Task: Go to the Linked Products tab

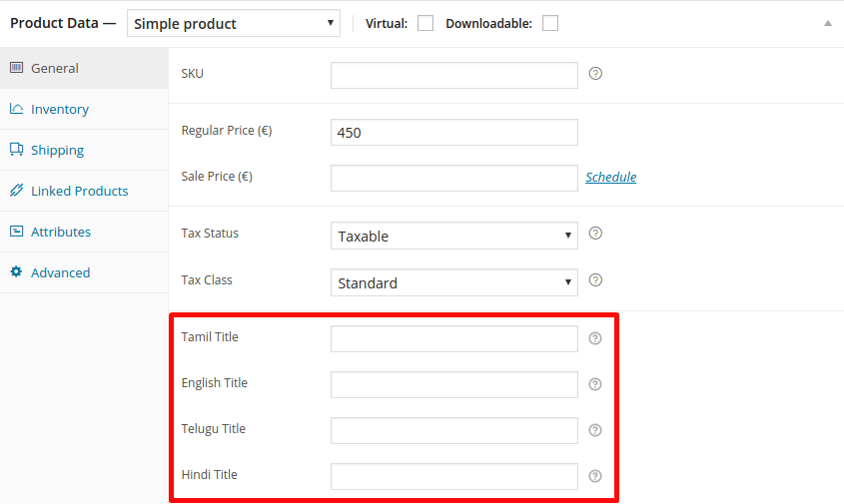Action: (79, 191)
